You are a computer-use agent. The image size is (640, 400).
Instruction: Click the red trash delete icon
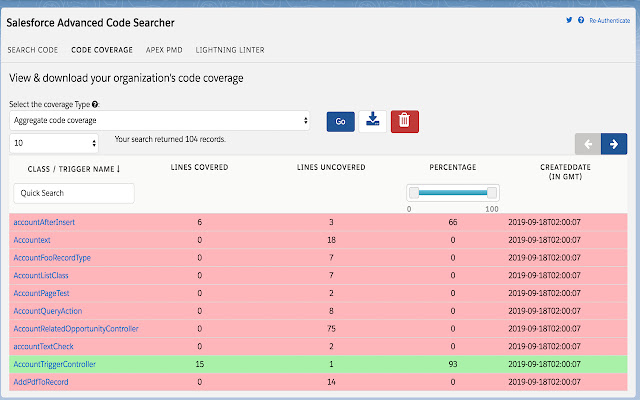click(404, 121)
